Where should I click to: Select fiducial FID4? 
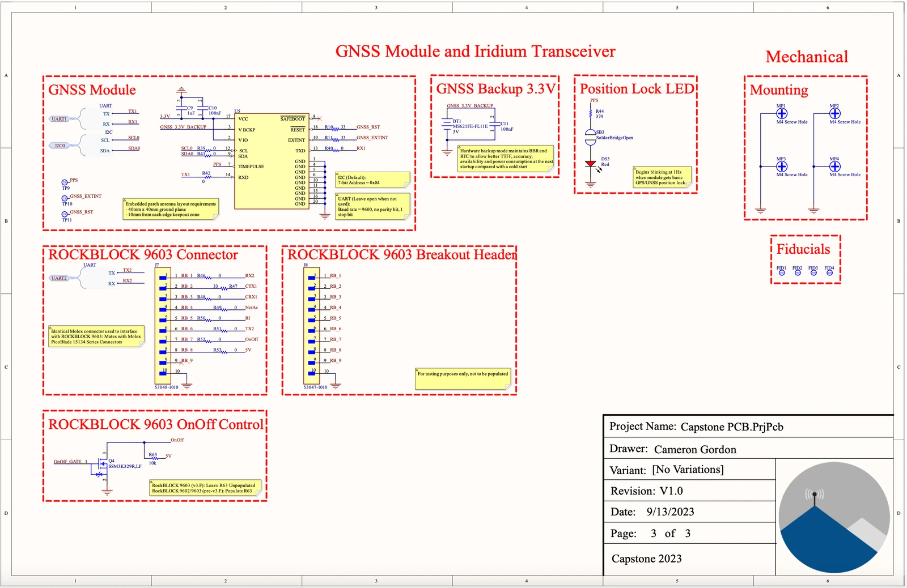click(829, 272)
